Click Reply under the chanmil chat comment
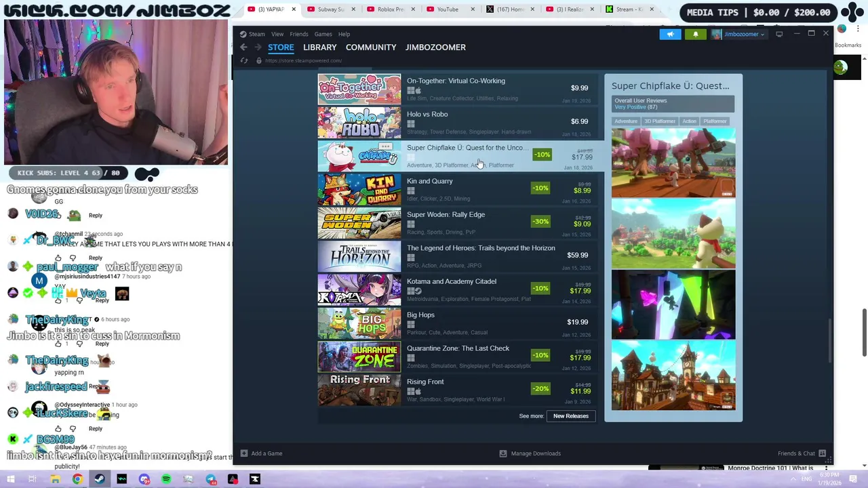Image resolution: width=868 pixels, height=488 pixels. tap(95, 258)
